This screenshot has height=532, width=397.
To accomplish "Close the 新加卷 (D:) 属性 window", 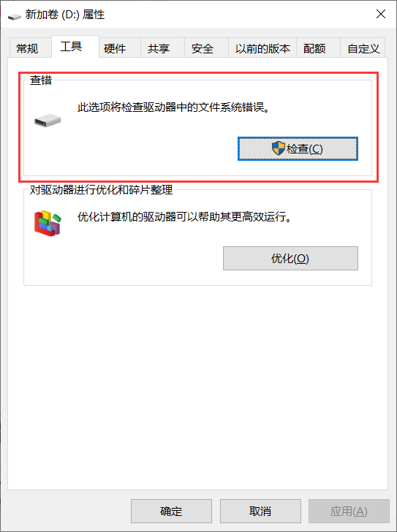I will point(381,14).
